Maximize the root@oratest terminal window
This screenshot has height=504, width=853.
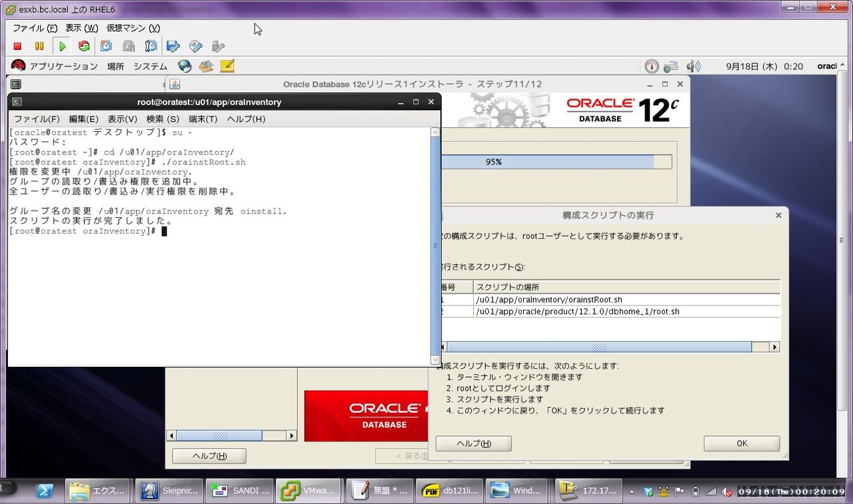coord(416,102)
